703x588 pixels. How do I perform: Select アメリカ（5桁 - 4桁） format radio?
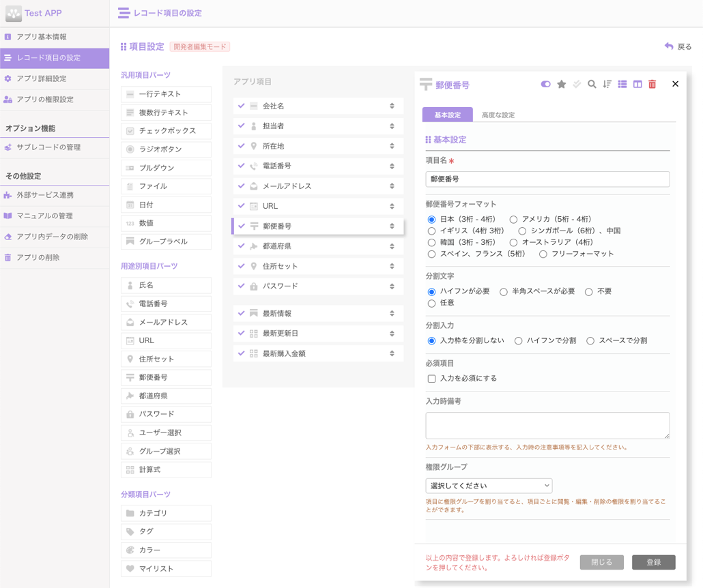tap(513, 220)
